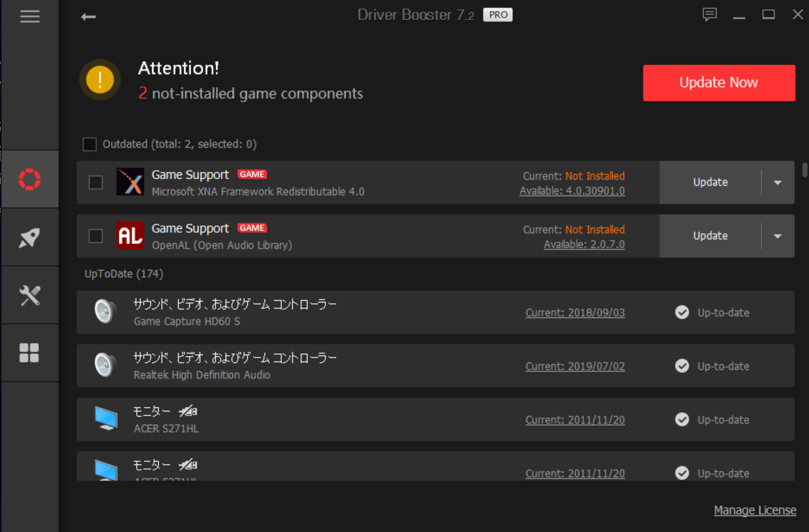Viewport: 809px width, 532px height.
Task: Click the XNA Framework icon
Action: 130,182
